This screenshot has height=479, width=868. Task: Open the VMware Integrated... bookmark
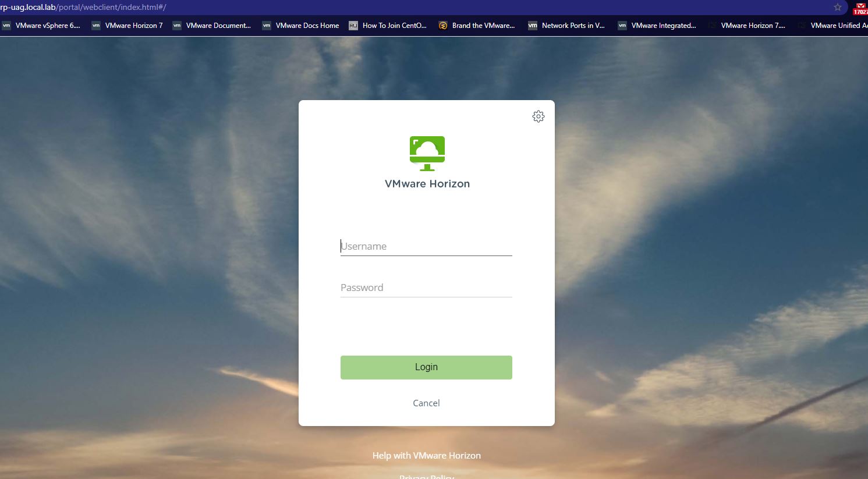pyautogui.click(x=657, y=26)
